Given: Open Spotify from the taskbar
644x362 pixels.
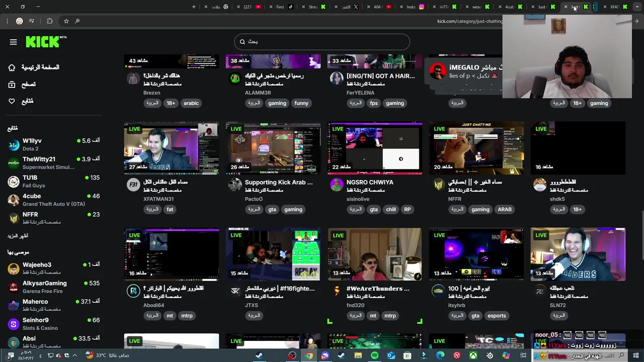Looking at the screenshot, I should [x=374, y=355].
